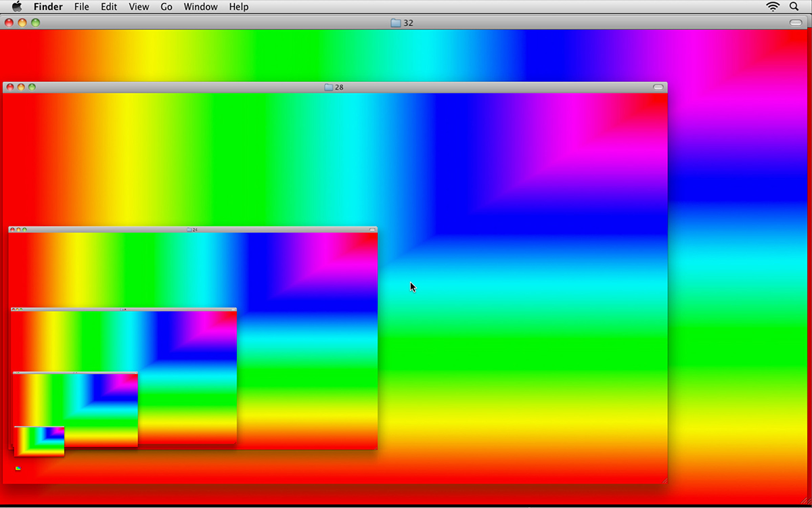
Task: Open the Finder application menu
Action: [48, 7]
